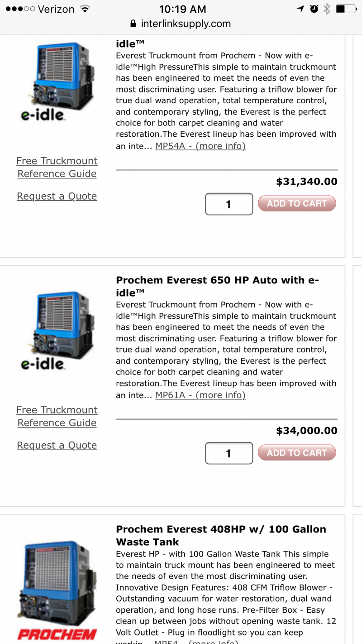
Task: Edit quantity field for Everest 650 HP
Action: (x=229, y=453)
